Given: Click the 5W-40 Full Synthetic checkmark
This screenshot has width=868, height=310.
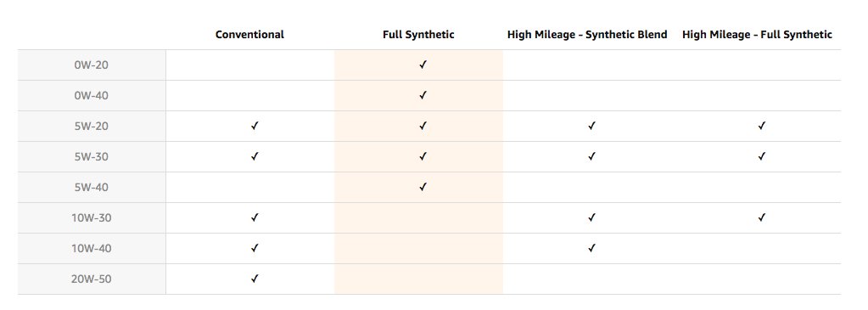Looking at the screenshot, I should 423,187.
